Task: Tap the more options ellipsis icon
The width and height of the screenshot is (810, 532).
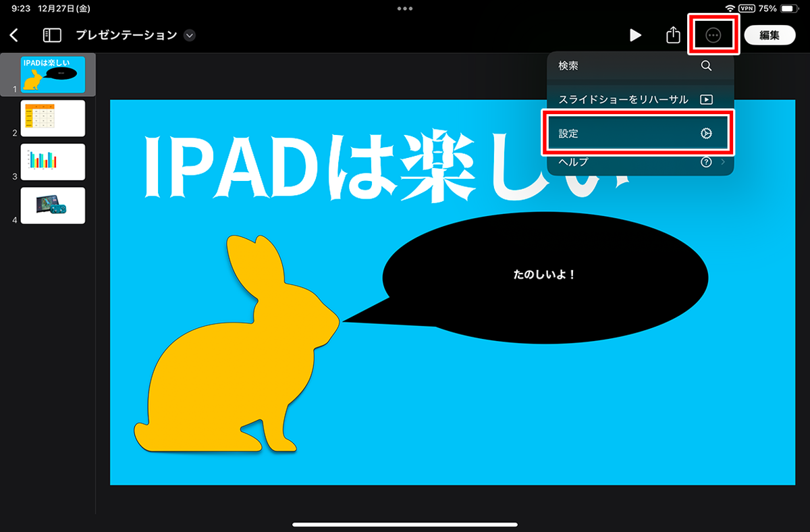Action: pos(713,35)
